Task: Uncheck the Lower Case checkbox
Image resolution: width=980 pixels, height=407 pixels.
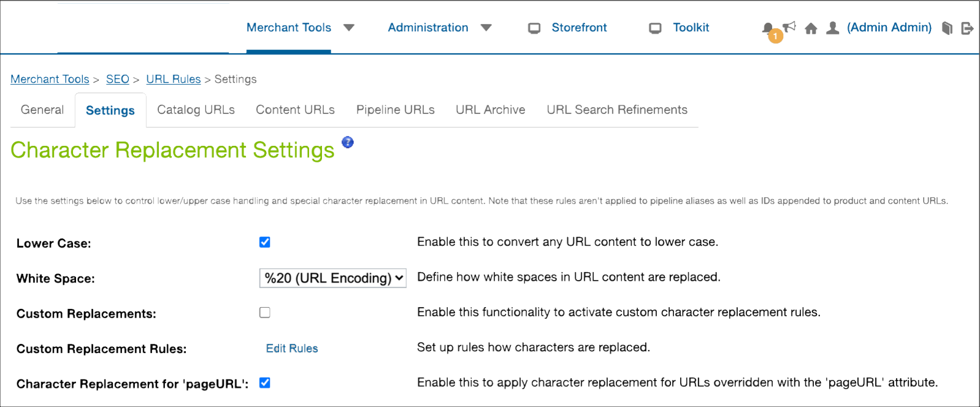Action: [x=265, y=242]
